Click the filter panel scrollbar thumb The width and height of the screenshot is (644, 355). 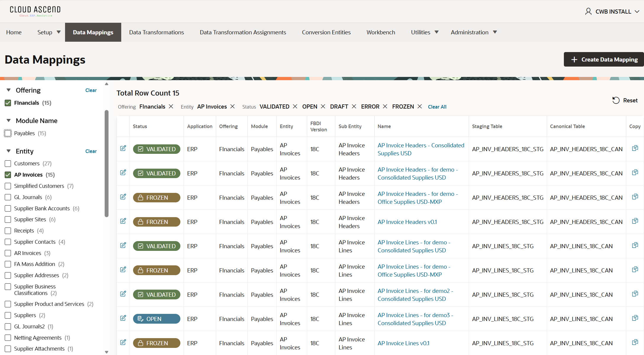(106, 163)
